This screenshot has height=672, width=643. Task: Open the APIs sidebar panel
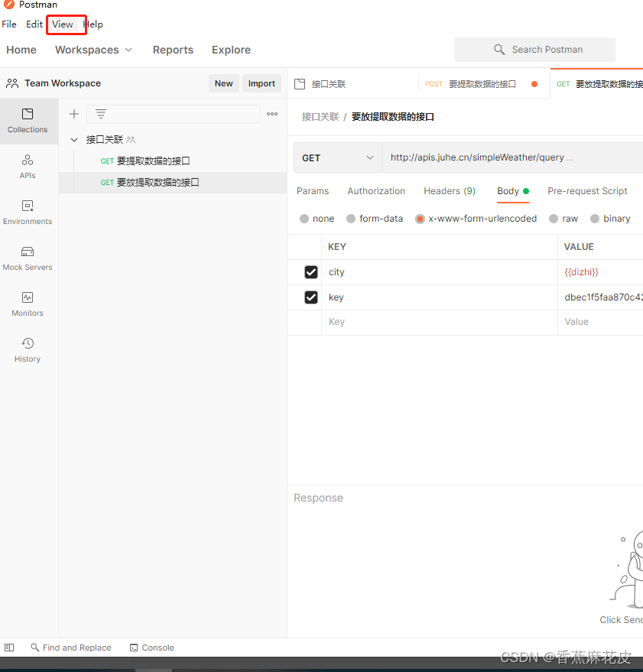(28, 167)
